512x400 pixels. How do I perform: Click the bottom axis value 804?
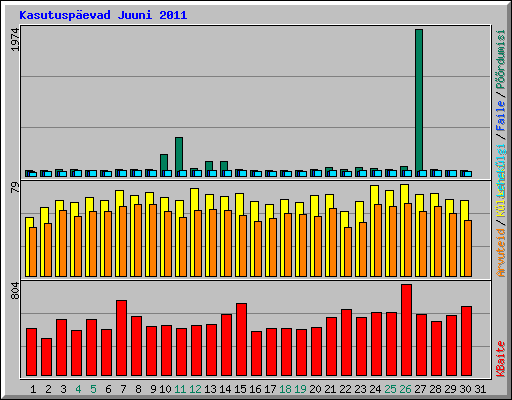(x=15, y=291)
